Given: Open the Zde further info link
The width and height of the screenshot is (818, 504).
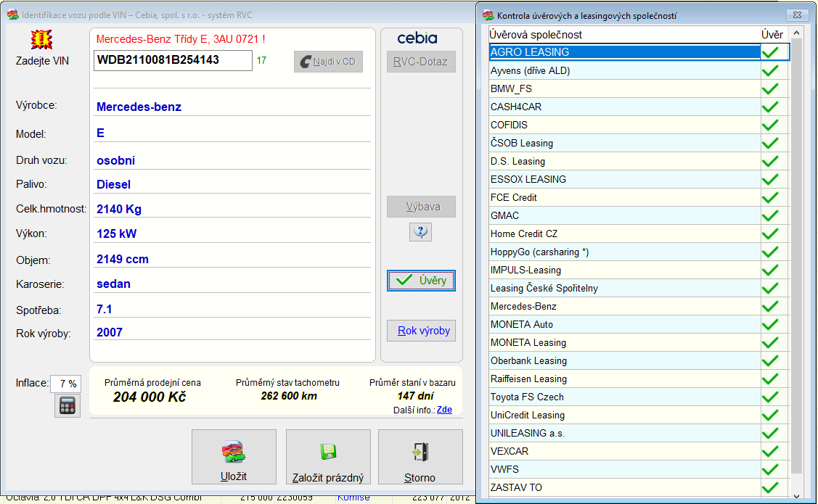Looking at the screenshot, I should coord(444,410).
